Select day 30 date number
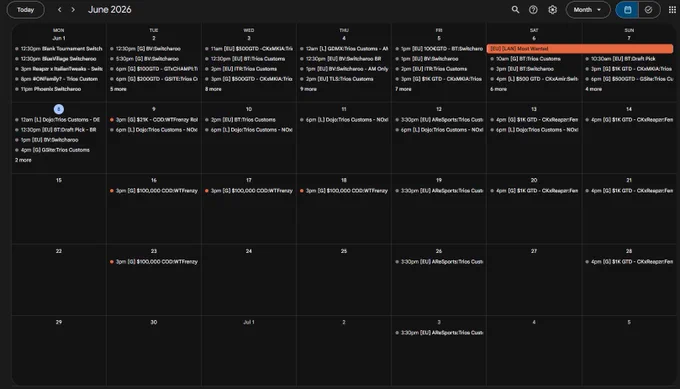This screenshot has height=389, width=680. click(x=154, y=322)
